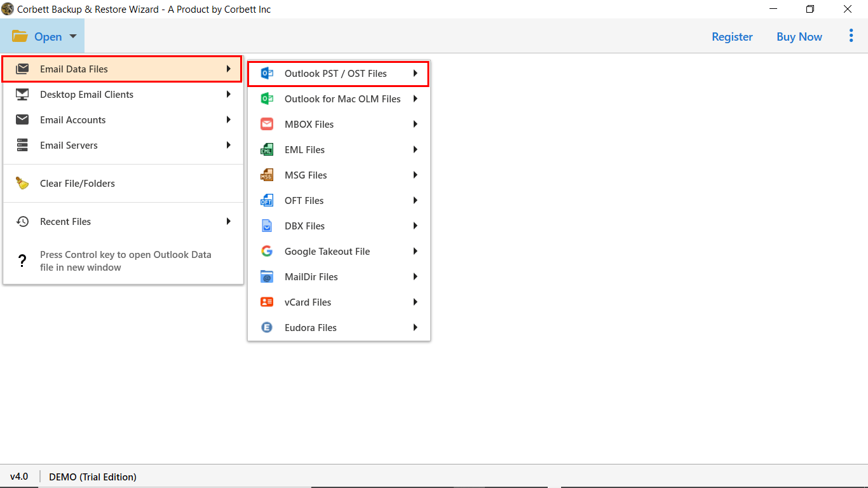This screenshot has width=868, height=488.
Task: Expand the Email Accounts submenu arrow
Action: 228,119
